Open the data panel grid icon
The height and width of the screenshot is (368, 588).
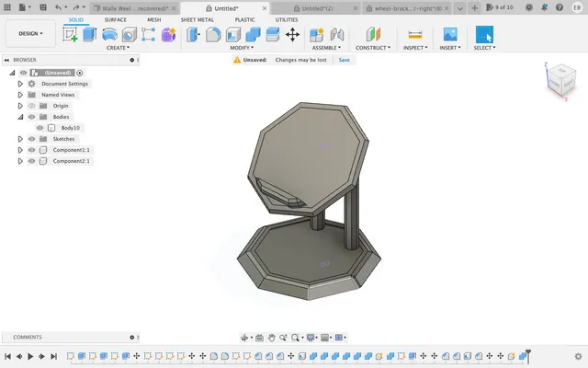pos(7,7)
